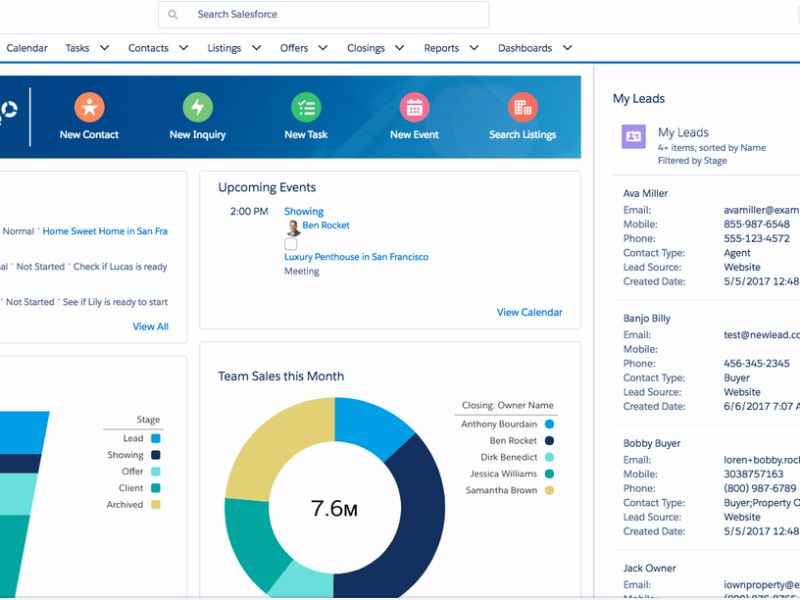Click the New Task checklist icon
This screenshot has width=800, height=600.
306,107
